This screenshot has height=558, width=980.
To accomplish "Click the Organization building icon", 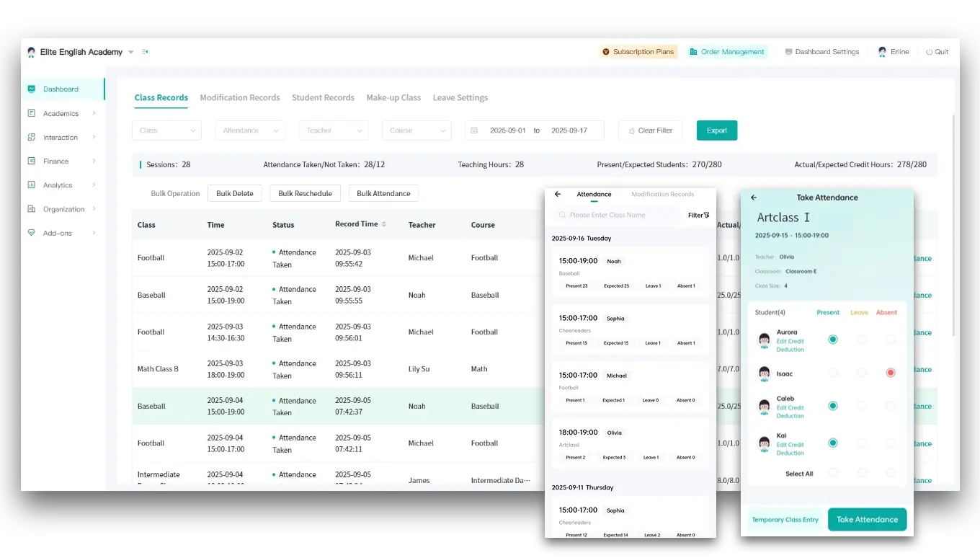I will 30,209.
